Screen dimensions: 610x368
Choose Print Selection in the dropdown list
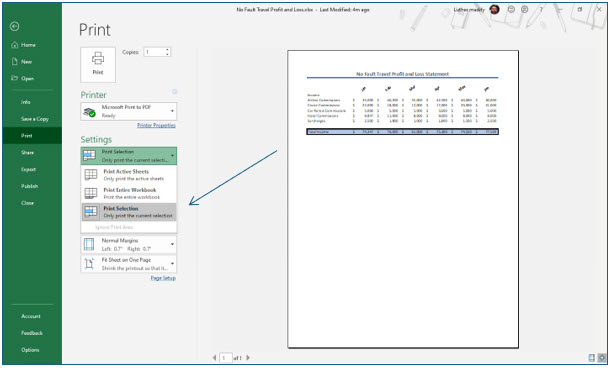[x=128, y=212]
